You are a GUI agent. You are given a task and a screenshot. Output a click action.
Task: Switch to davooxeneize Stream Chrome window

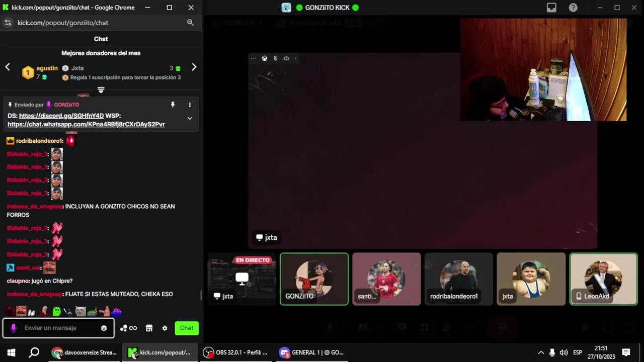click(85, 352)
